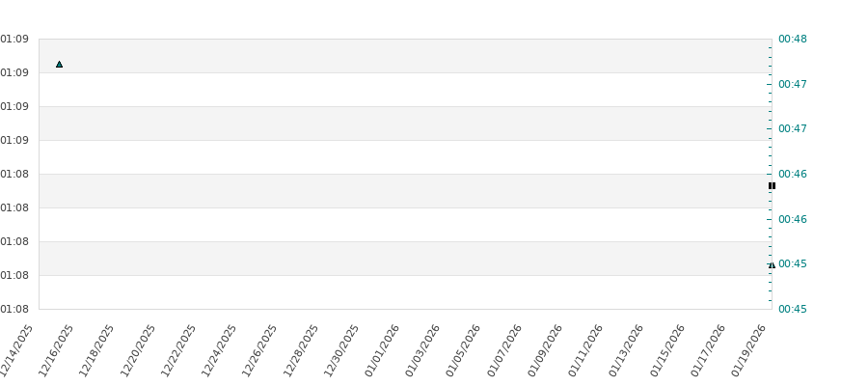Select the 12/26/2025 x-axis date
This screenshot has height=386, width=868.
(262, 349)
